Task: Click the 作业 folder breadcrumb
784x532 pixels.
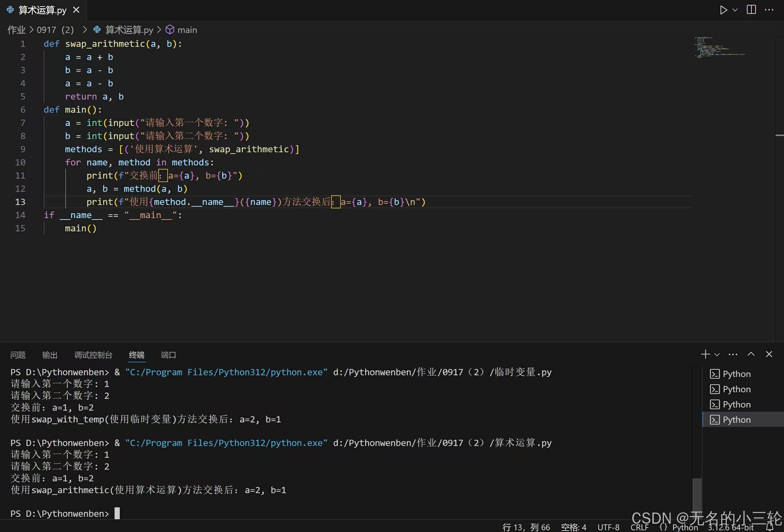Action: [x=16, y=30]
